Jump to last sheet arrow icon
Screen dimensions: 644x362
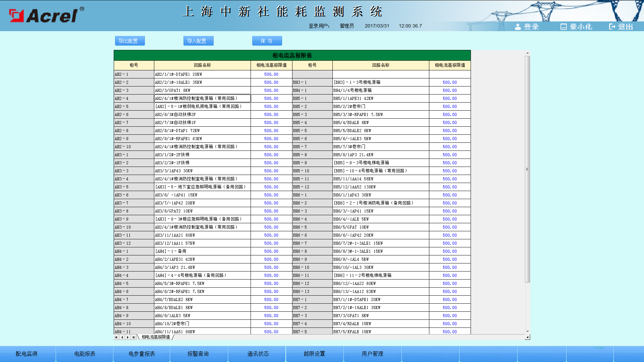click(133, 337)
